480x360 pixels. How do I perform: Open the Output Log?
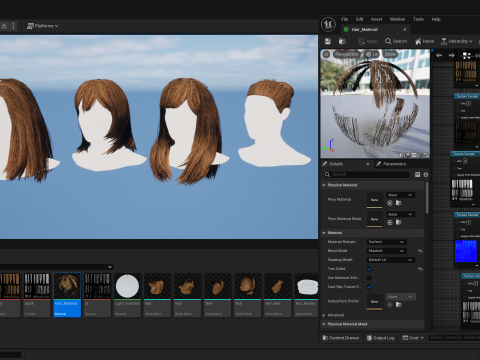(381, 338)
